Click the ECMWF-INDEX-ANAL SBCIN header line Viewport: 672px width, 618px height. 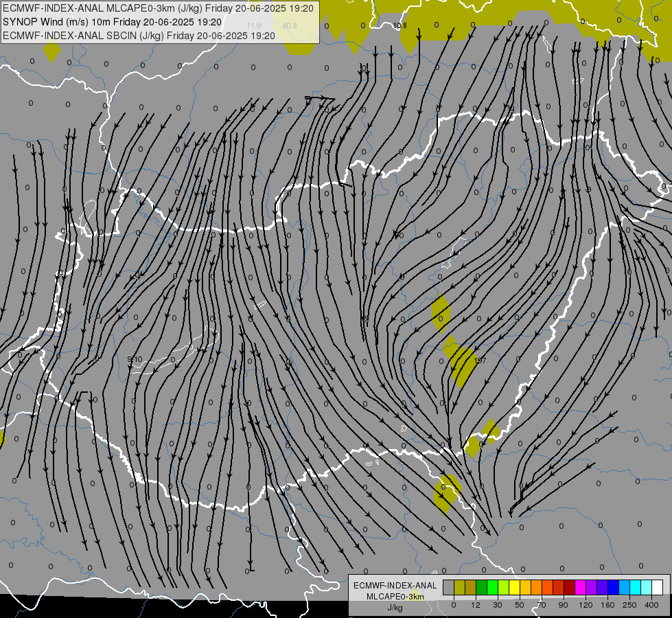pyautogui.click(x=139, y=36)
